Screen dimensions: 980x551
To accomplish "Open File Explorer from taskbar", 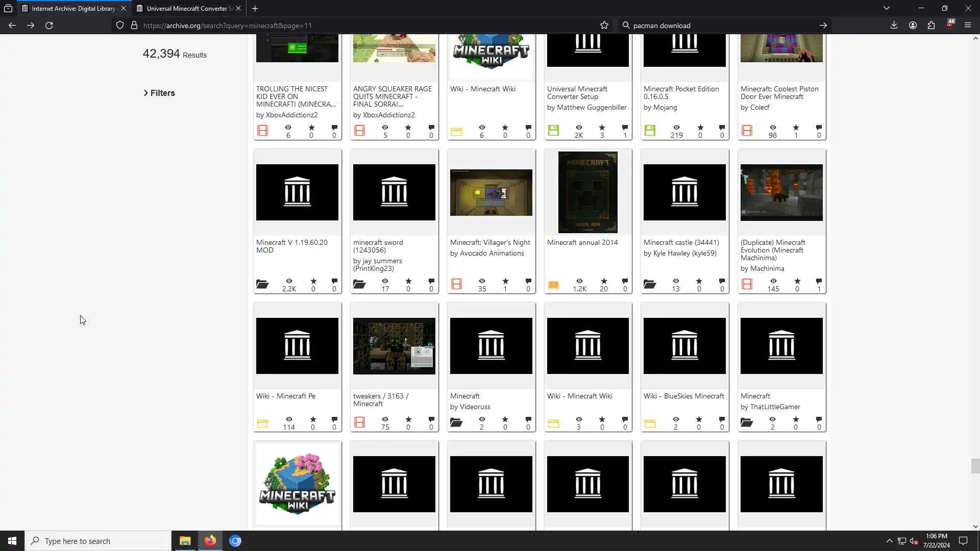I will (185, 541).
